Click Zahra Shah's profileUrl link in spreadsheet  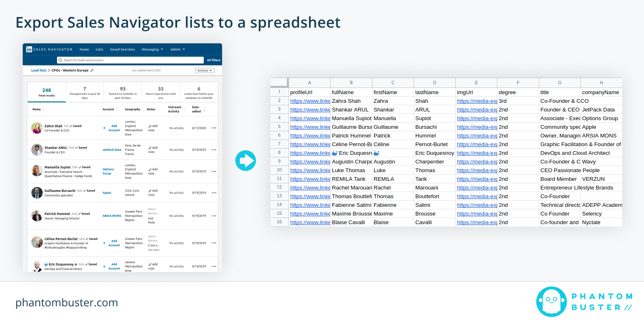tap(310, 101)
